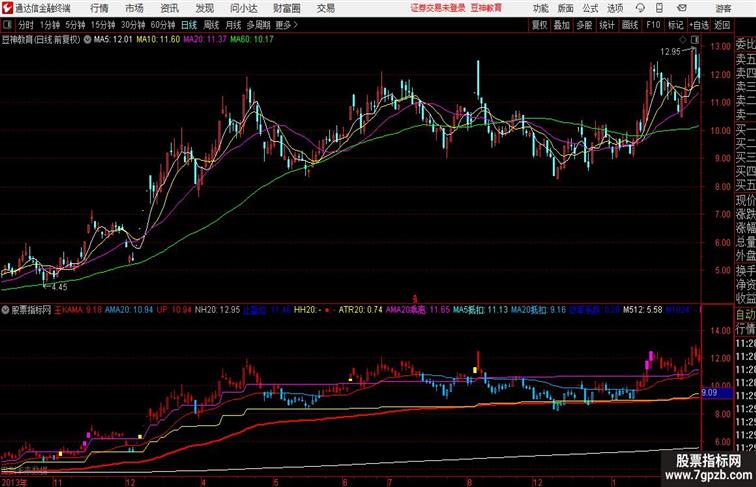
Task: Open the 资讯 menu
Action: tap(169, 8)
